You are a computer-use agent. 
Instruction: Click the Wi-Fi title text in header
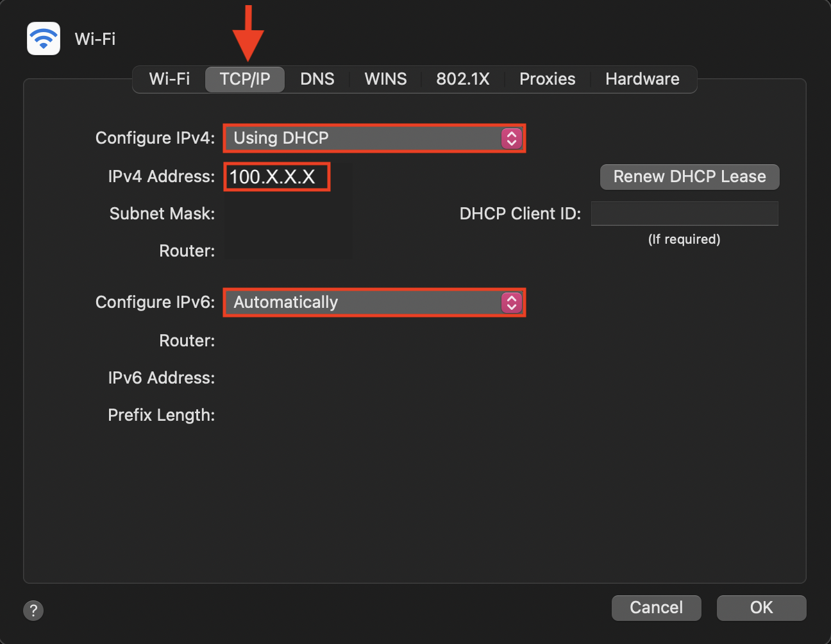click(96, 39)
